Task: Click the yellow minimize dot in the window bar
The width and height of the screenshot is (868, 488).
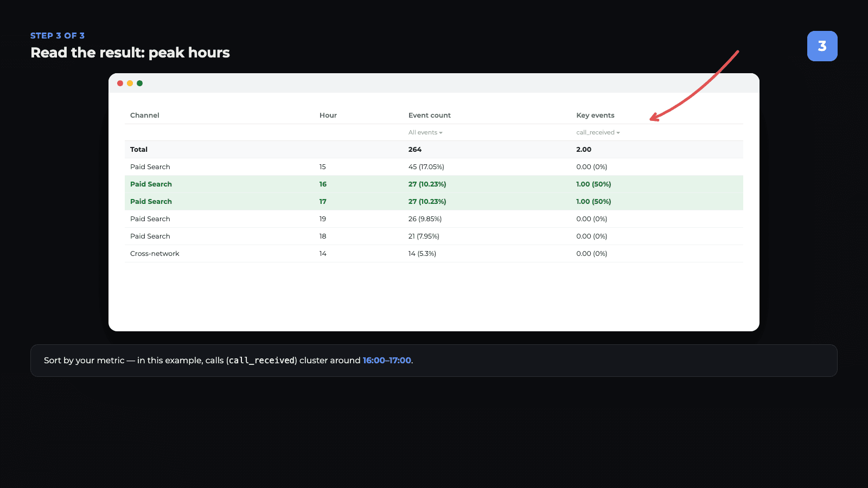Action: pos(130,83)
